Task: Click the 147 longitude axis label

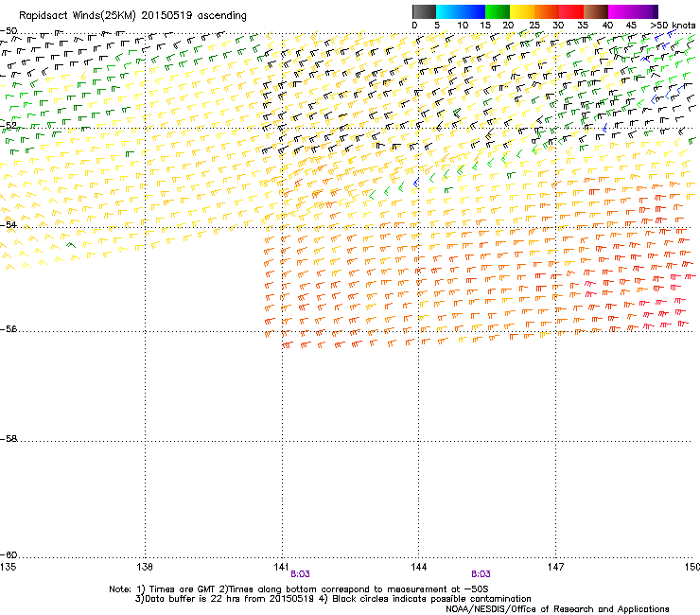Action: tap(555, 567)
